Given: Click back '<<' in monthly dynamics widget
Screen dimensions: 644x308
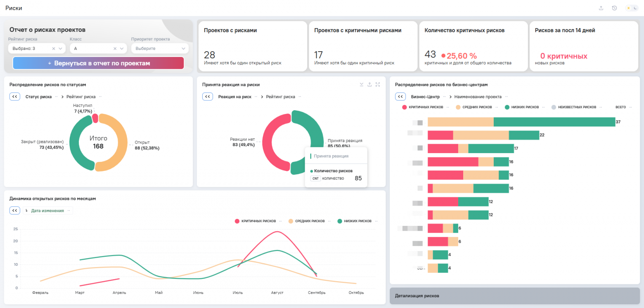Looking at the screenshot, I should 14,211.
